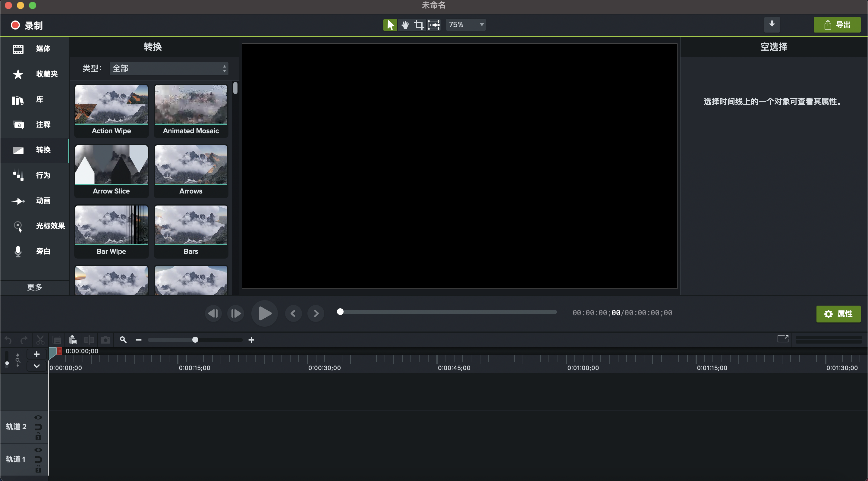
Task: Click the camera snapshot icon
Action: (105, 340)
